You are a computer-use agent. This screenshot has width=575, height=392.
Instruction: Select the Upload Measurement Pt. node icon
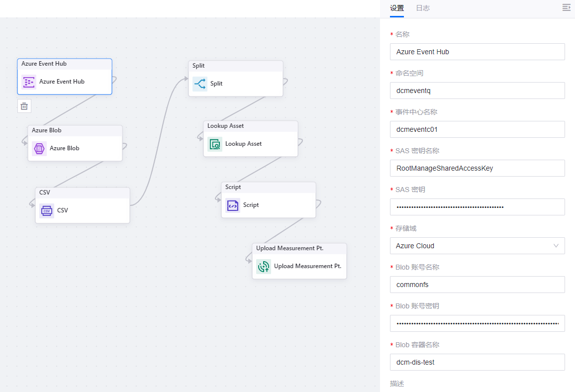click(x=263, y=266)
